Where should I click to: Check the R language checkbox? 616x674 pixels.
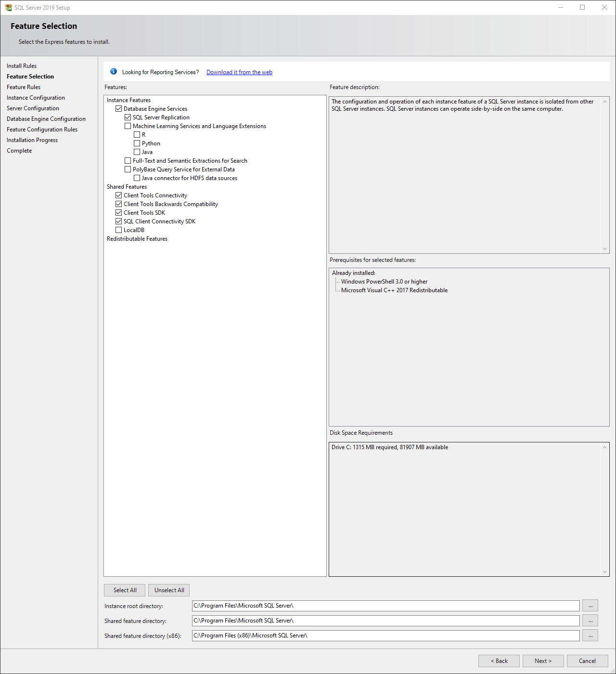coord(137,135)
